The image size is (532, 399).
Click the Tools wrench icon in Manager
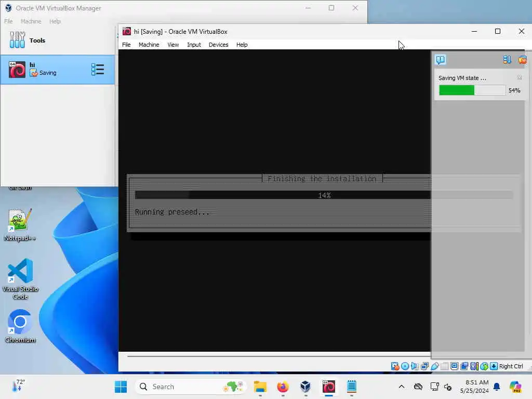point(17,40)
